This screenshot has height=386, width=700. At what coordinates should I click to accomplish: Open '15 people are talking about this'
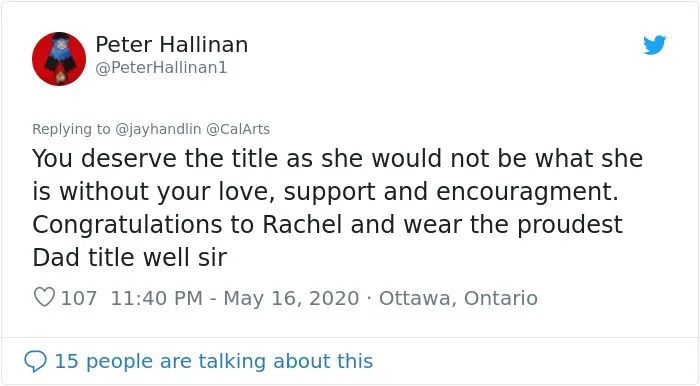213,361
